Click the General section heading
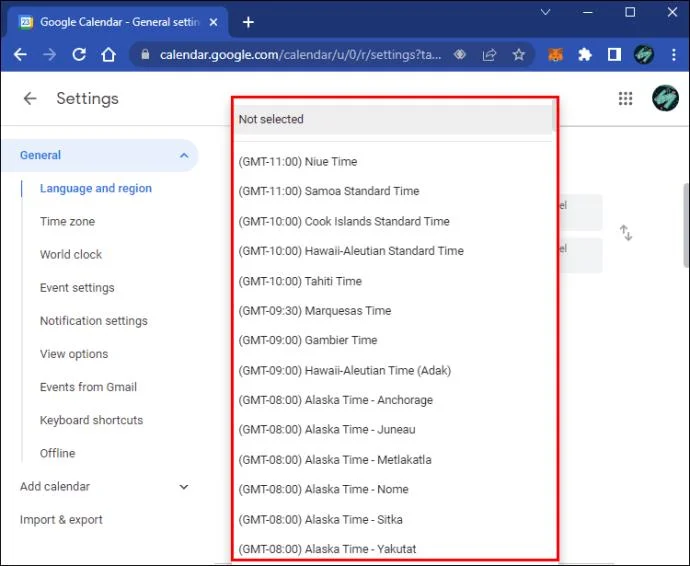 (40, 155)
